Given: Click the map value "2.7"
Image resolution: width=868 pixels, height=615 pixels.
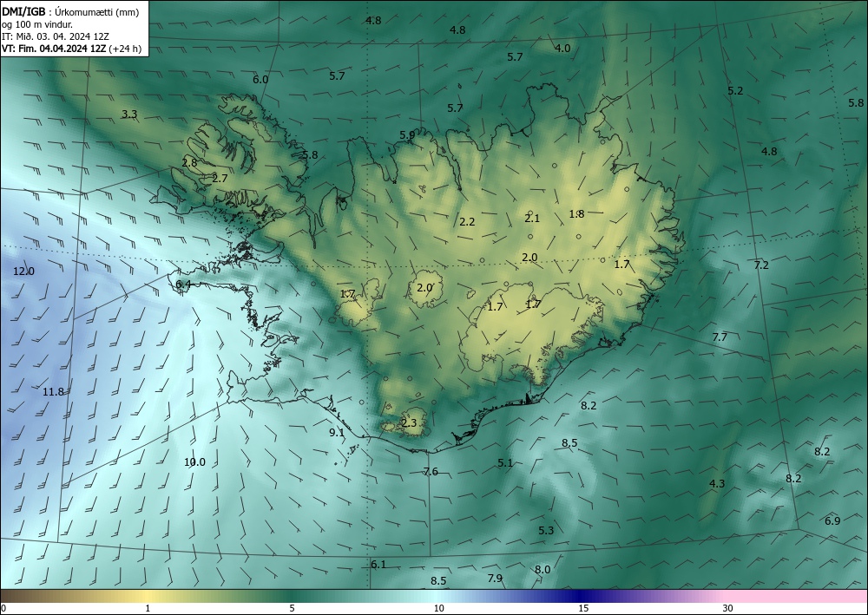Looking at the screenshot, I should pyautogui.click(x=220, y=178).
